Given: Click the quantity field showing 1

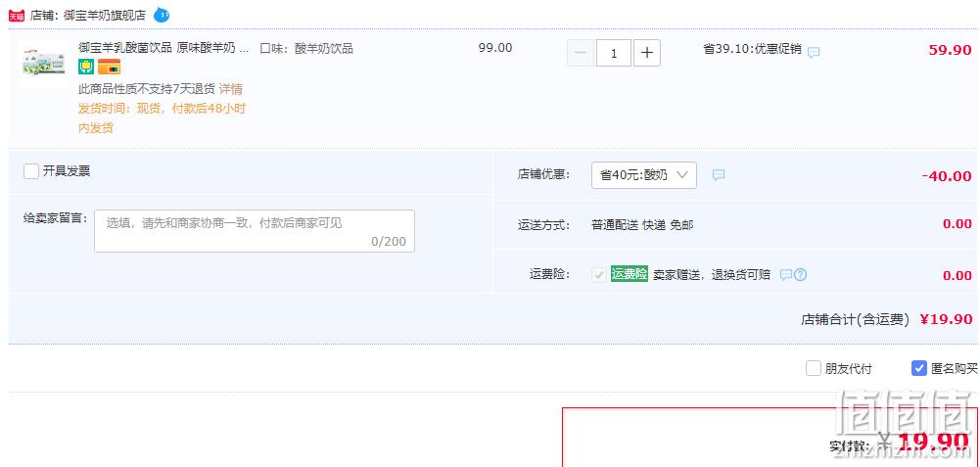Looking at the screenshot, I should coord(614,53).
